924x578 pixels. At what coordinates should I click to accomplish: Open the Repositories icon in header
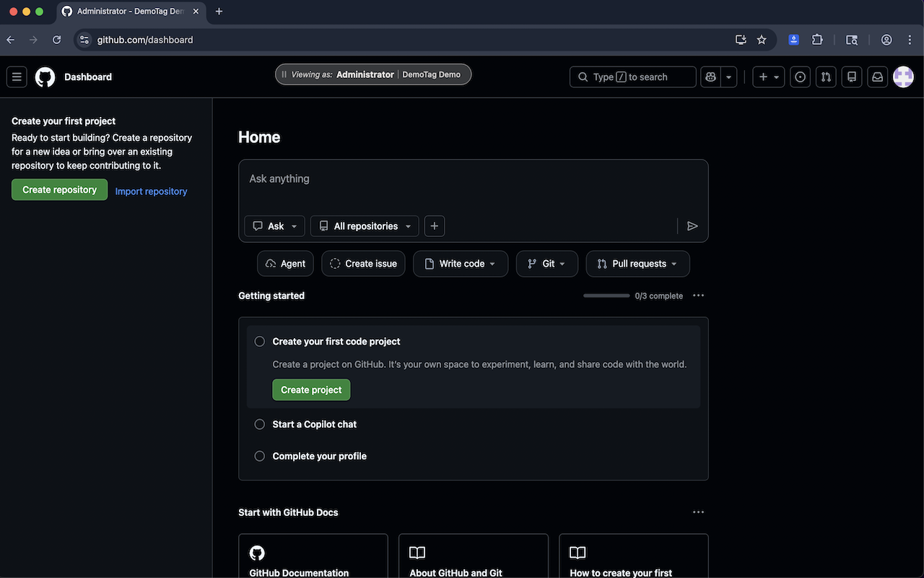(852, 77)
